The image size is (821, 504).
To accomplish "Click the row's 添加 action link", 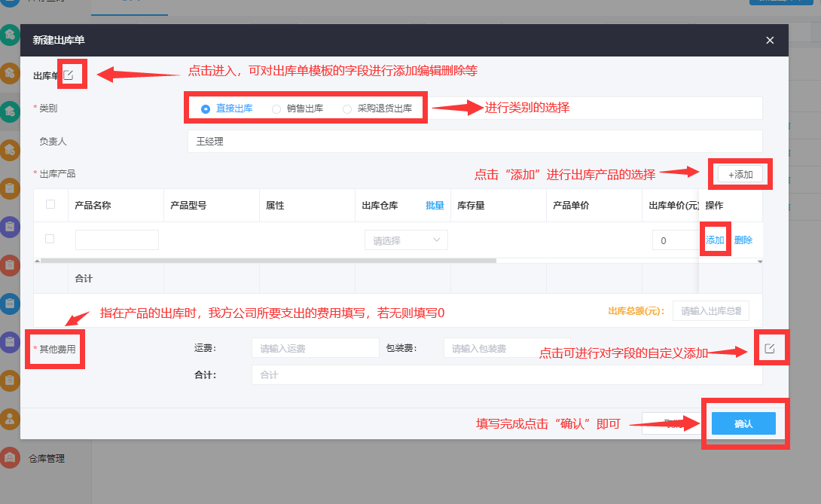I will [715, 240].
